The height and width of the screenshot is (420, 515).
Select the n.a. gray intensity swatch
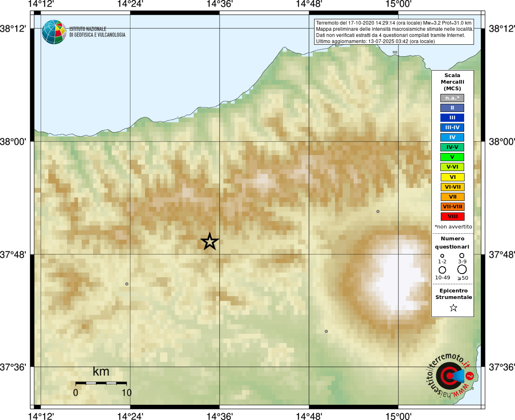[x=452, y=98]
